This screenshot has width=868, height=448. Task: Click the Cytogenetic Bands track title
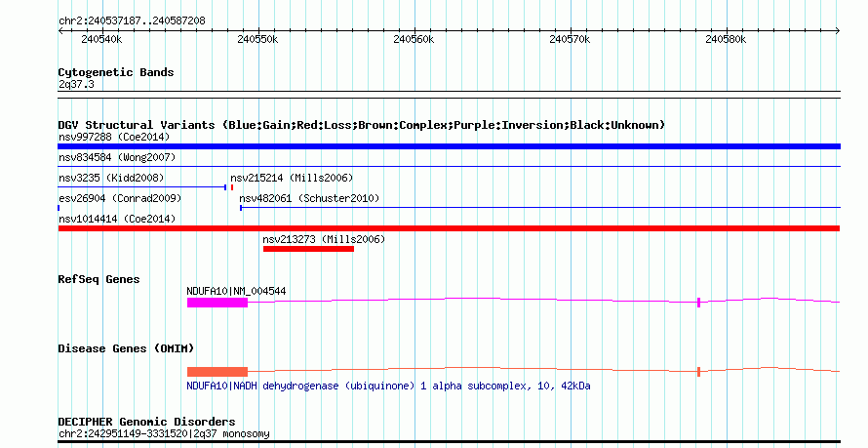tap(116, 72)
